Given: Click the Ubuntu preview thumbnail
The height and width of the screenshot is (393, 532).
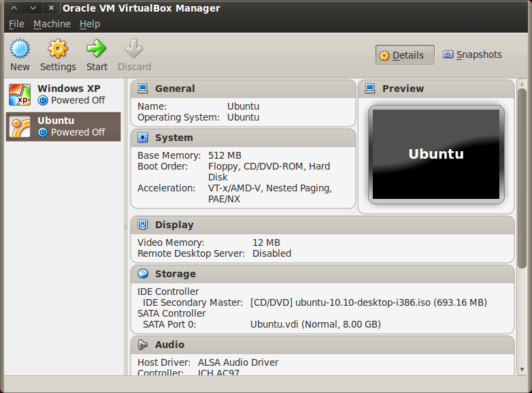Looking at the screenshot, I should tap(436, 154).
